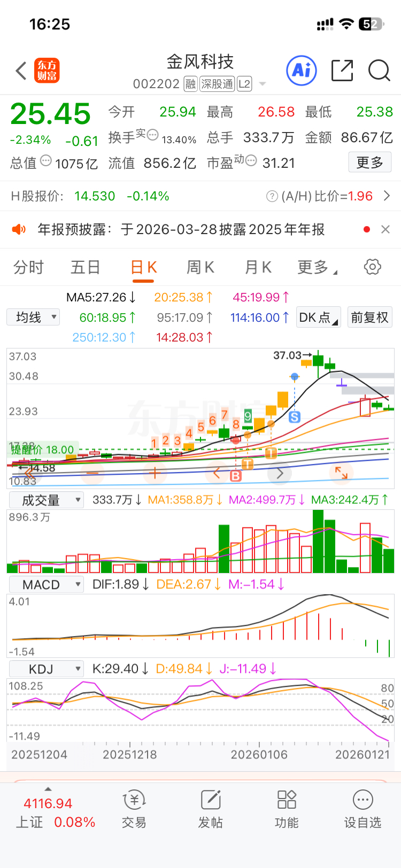This screenshot has height=868, width=401.
Task: Tap the 总值 info icon
Action: [x=46, y=160]
